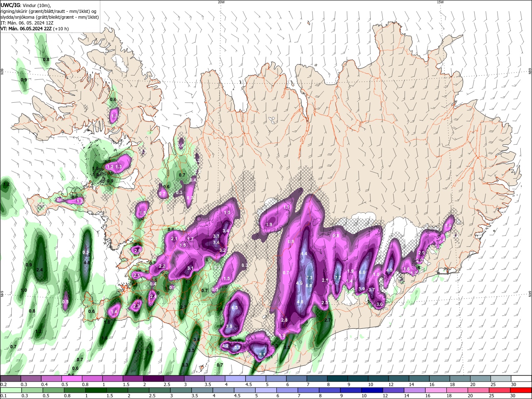532x399 pixels.
Task: Click the palest green swatch after 0.1
Action: pos(10,390)
